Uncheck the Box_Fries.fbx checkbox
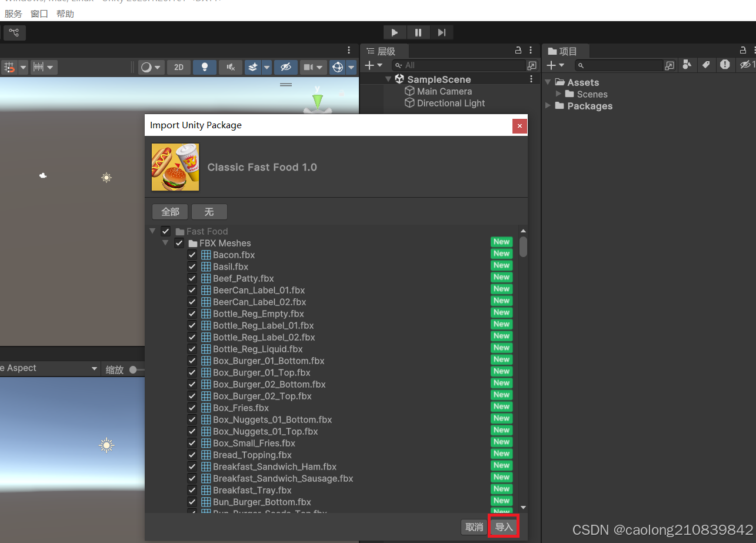 pos(192,408)
